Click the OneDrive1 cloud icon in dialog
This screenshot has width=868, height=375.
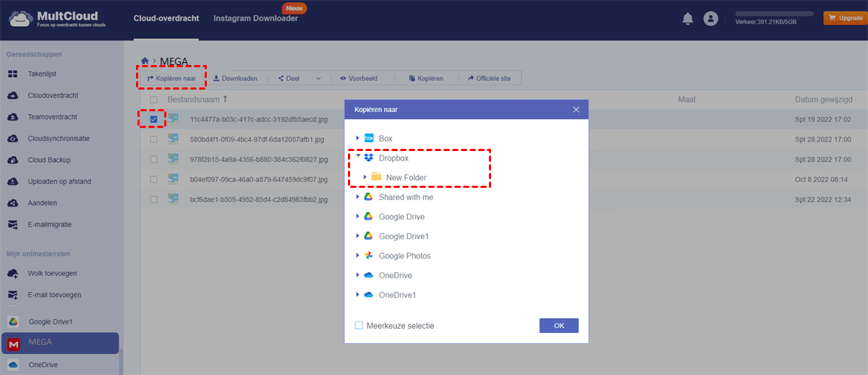click(x=369, y=295)
